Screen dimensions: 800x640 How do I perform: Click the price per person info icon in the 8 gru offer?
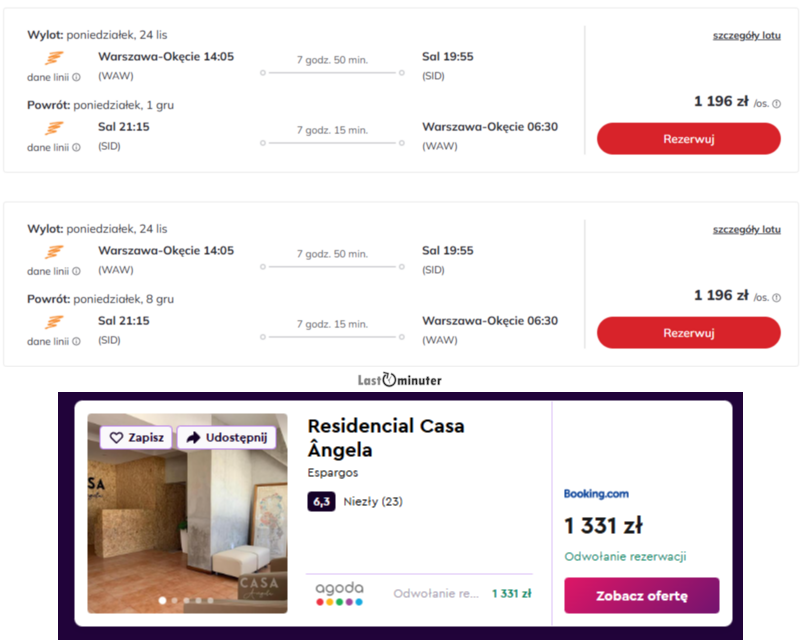click(776, 297)
